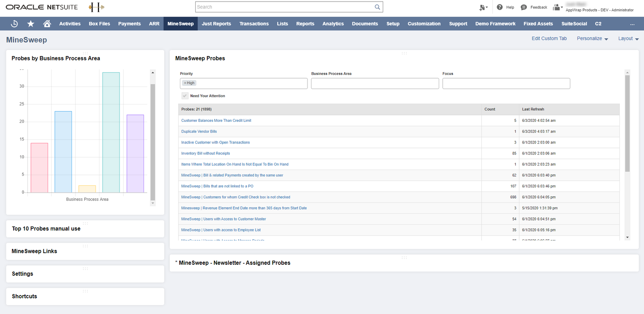Open the Fixed Assets menu
Viewport: 644px width, 314px height.
pos(538,24)
